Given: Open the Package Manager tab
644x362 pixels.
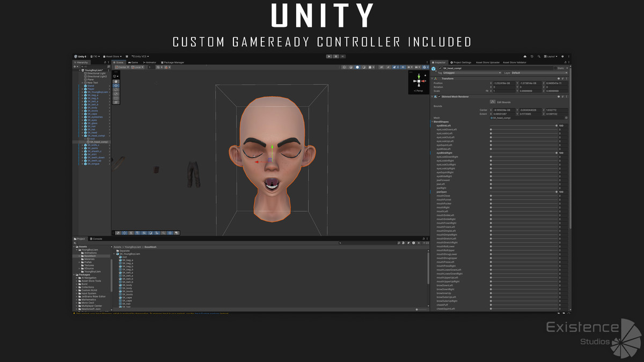Looking at the screenshot, I should [172, 62].
